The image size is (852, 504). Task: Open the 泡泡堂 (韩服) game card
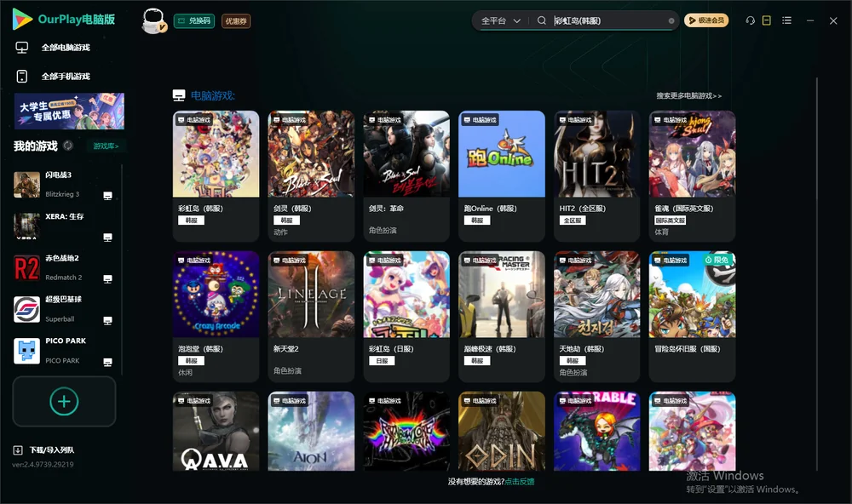[x=216, y=317]
